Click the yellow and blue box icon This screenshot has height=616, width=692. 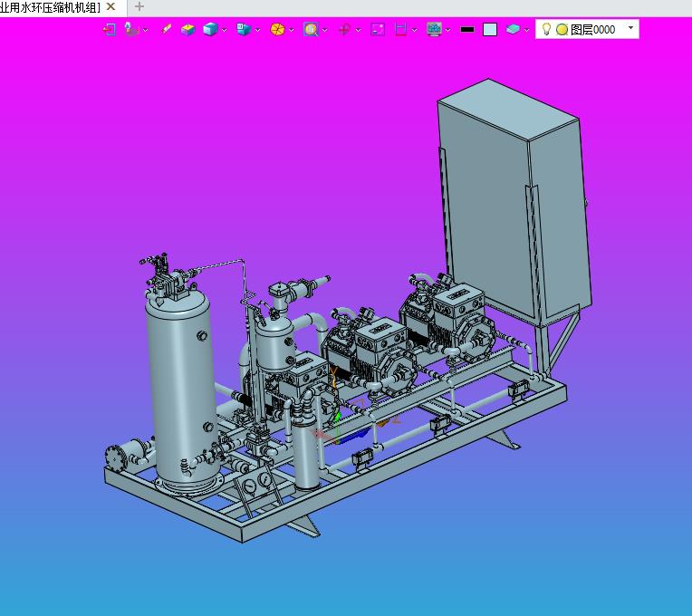click(187, 29)
